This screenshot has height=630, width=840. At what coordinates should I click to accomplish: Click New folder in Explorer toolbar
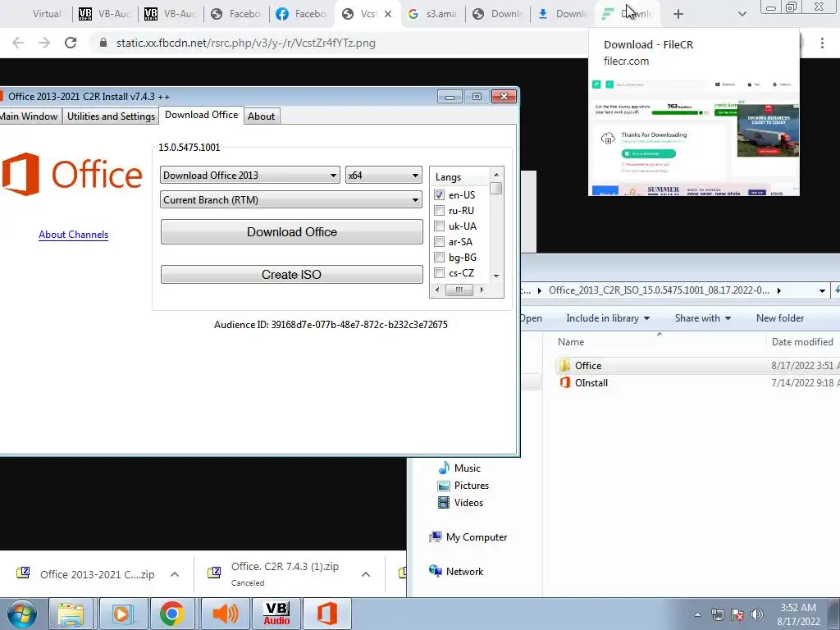[780, 318]
